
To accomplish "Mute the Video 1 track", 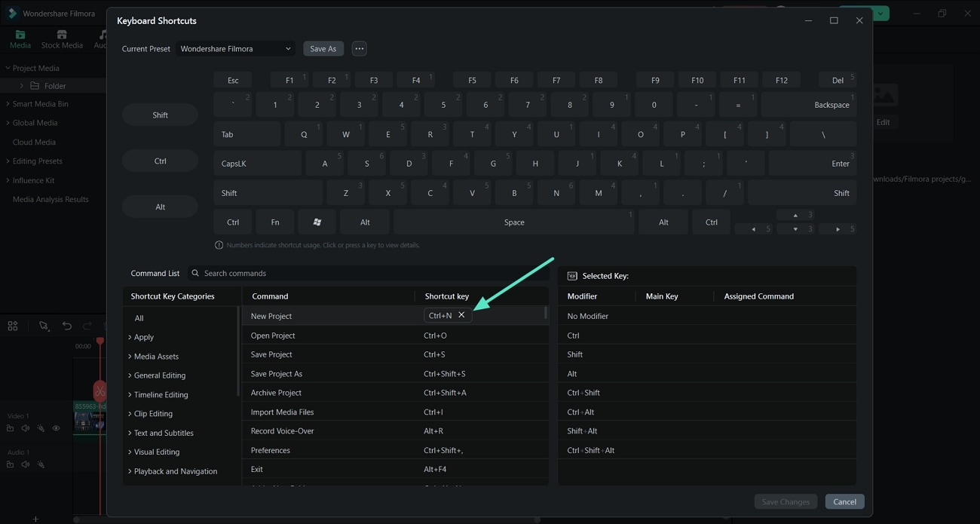I will [x=26, y=428].
